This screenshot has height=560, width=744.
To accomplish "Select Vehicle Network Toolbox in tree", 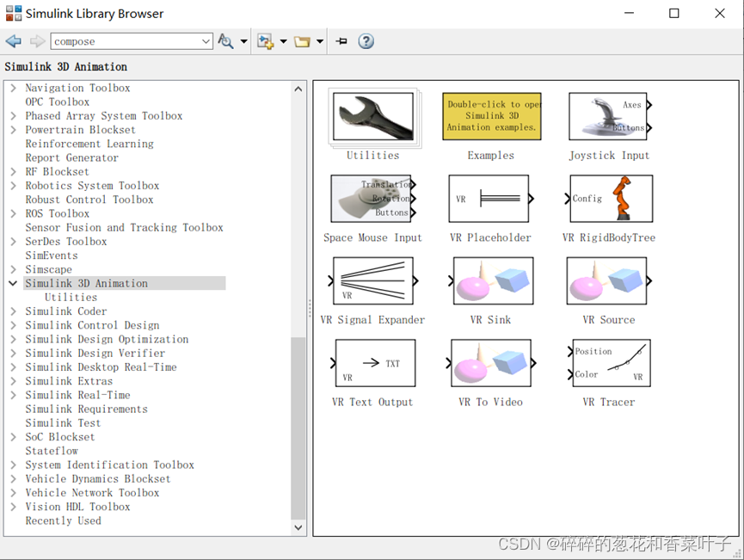I will click(x=93, y=493).
